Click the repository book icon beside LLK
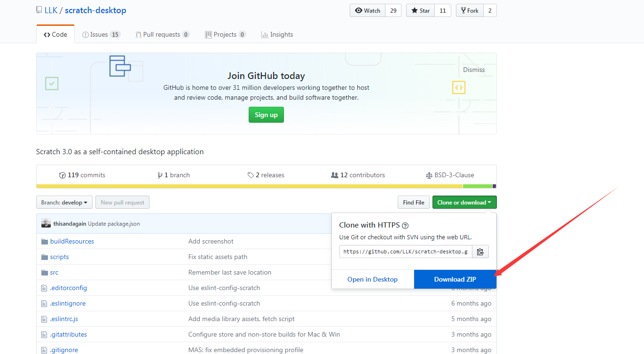Screen dimensions: 644x354 39,10
